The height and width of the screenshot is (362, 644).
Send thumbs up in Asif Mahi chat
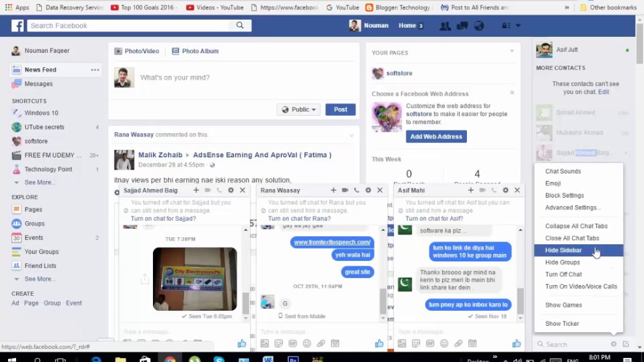pyautogui.click(x=517, y=344)
